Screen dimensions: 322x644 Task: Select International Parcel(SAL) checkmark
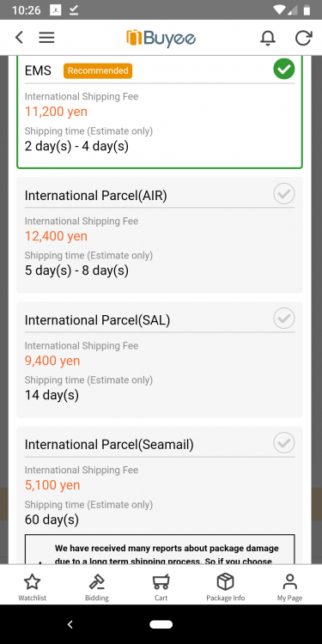[x=284, y=318]
